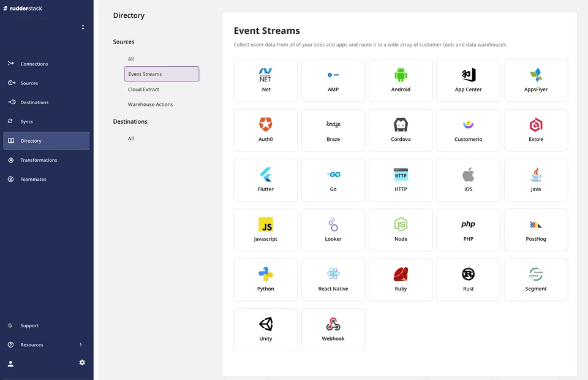Expand the workspace switcher chevron

click(83, 27)
